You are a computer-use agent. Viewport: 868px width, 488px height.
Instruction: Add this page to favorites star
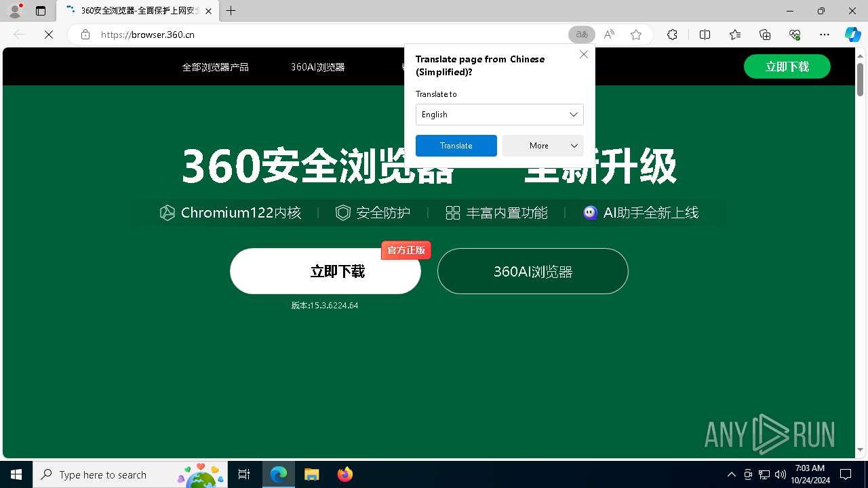pyautogui.click(x=636, y=35)
